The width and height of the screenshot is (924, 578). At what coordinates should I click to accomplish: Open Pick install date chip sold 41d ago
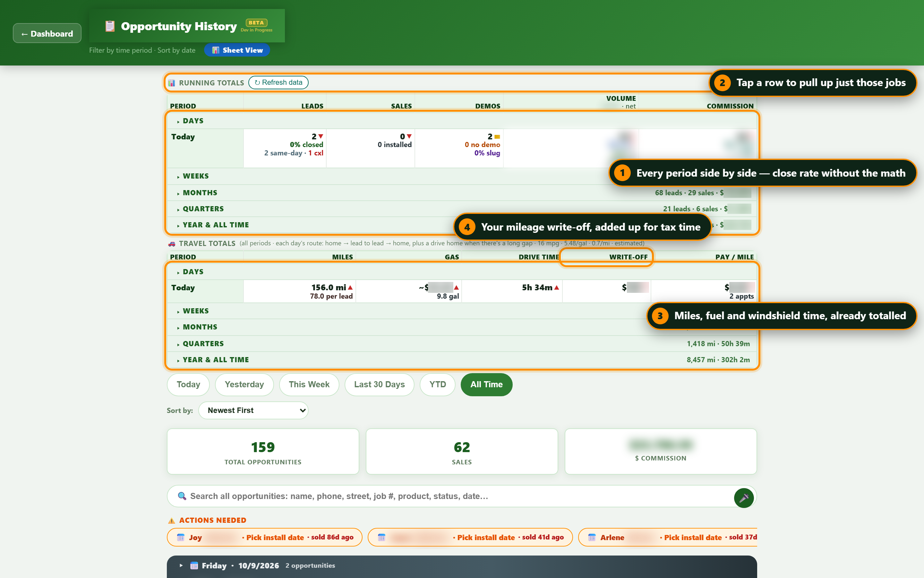470,537
